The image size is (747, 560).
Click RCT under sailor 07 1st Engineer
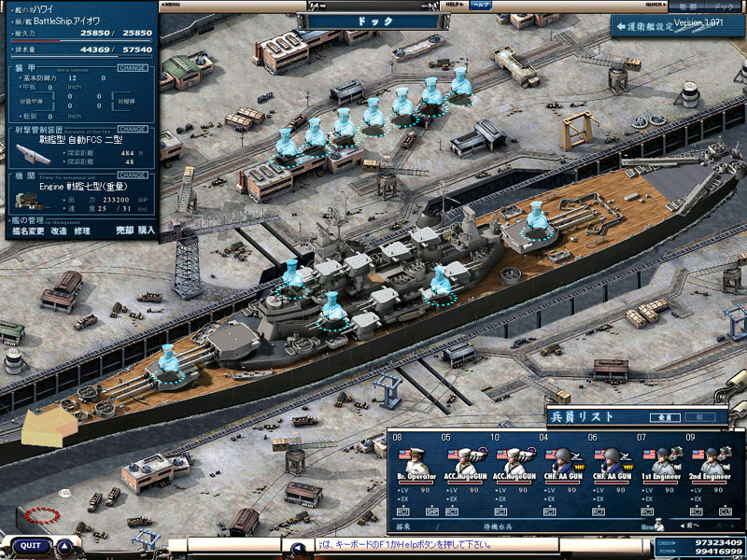[x=647, y=511]
